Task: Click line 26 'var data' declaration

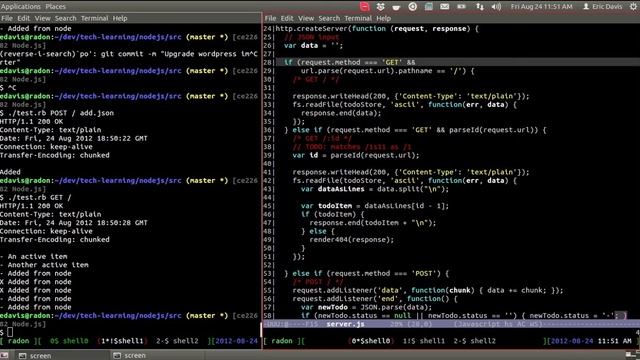Action: 313,46
